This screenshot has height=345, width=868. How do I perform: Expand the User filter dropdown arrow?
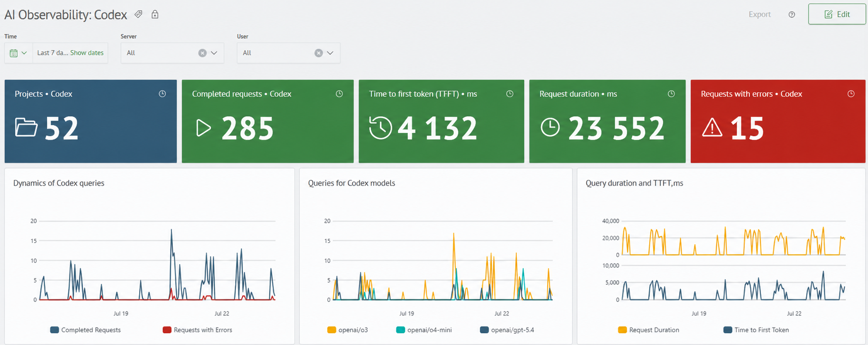point(330,53)
